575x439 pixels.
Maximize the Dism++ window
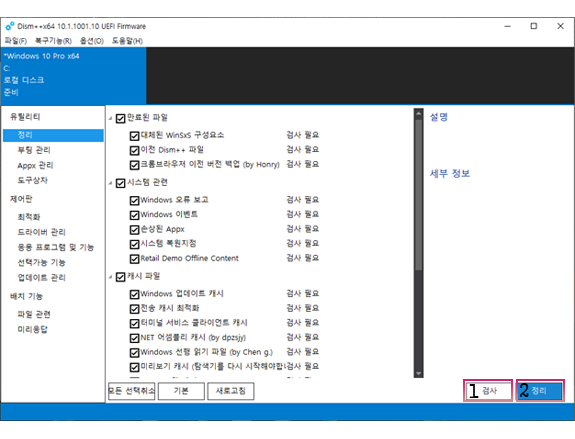coord(534,26)
